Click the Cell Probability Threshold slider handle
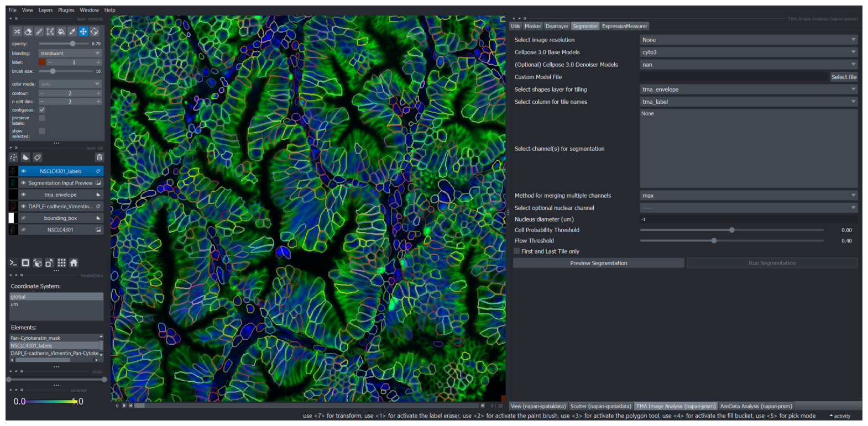The image size is (868, 426). pyautogui.click(x=732, y=230)
